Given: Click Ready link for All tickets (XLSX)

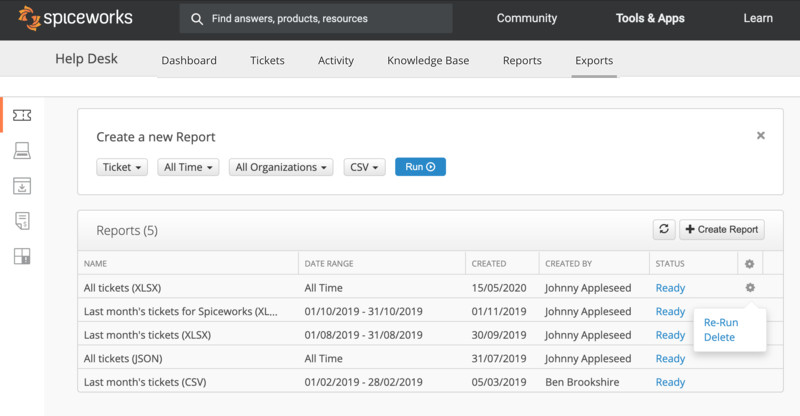Looking at the screenshot, I should click(670, 288).
